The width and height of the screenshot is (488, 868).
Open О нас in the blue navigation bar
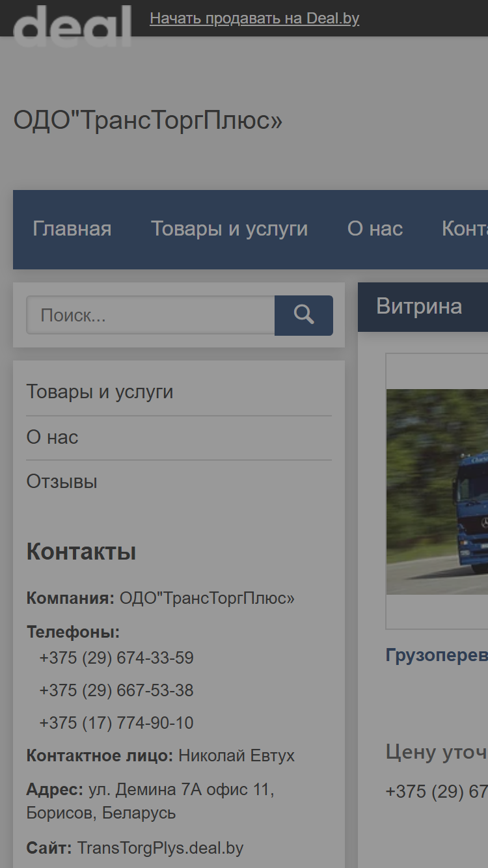pyautogui.click(x=375, y=229)
